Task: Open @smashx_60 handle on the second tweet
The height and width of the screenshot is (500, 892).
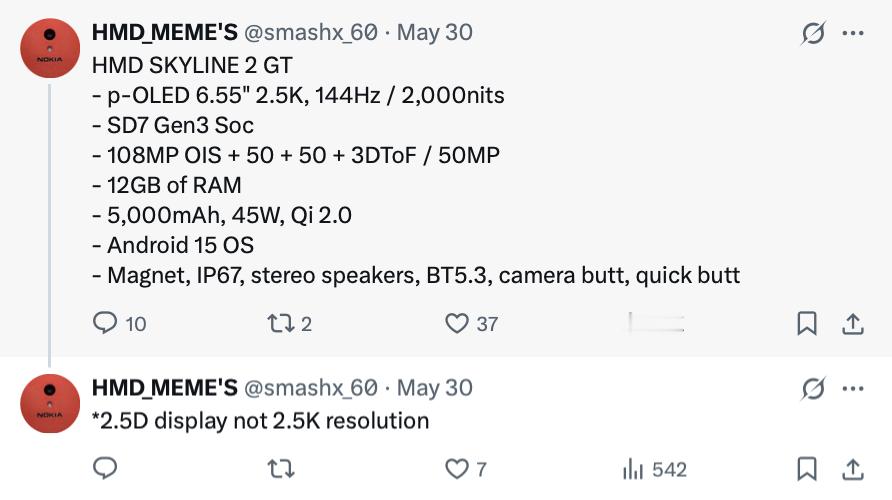Action: (311, 388)
